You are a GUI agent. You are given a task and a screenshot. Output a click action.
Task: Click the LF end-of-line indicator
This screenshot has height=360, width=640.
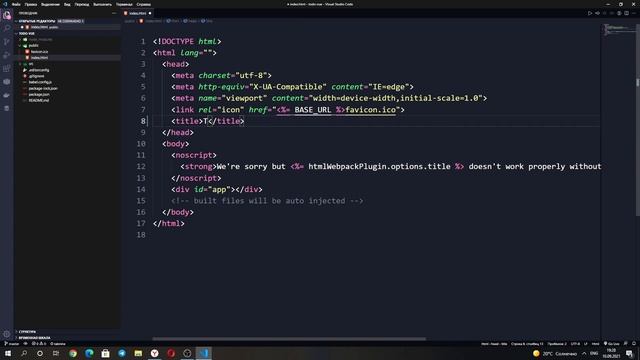pos(586,344)
